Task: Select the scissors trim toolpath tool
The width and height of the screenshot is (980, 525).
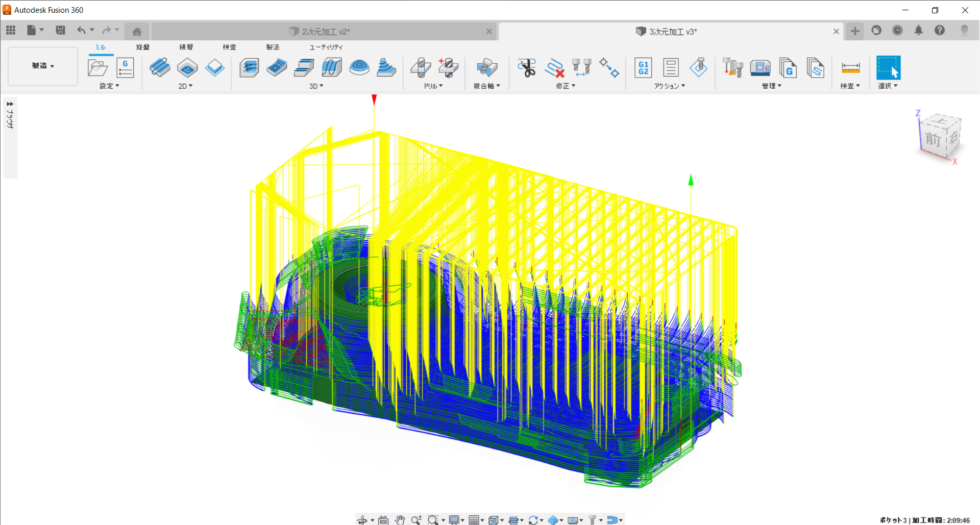Action: click(526, 68)
